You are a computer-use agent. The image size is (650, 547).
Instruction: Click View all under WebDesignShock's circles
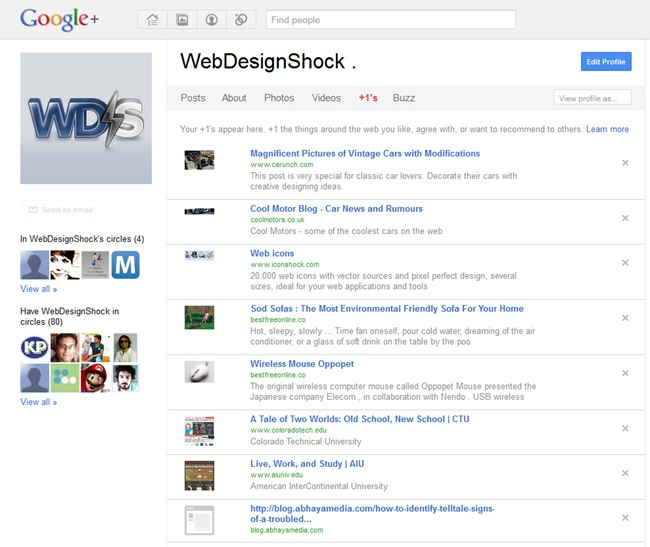click(38, 288)
